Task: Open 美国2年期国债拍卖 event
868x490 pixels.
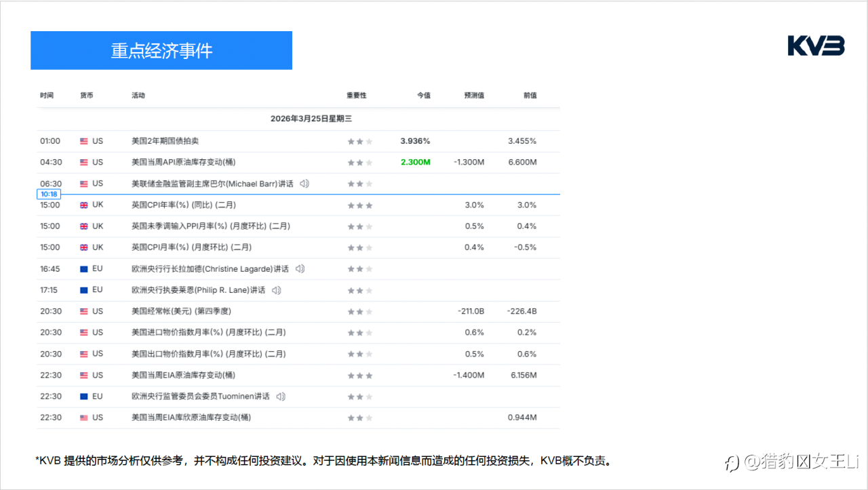Action: [x=165, y=141]
